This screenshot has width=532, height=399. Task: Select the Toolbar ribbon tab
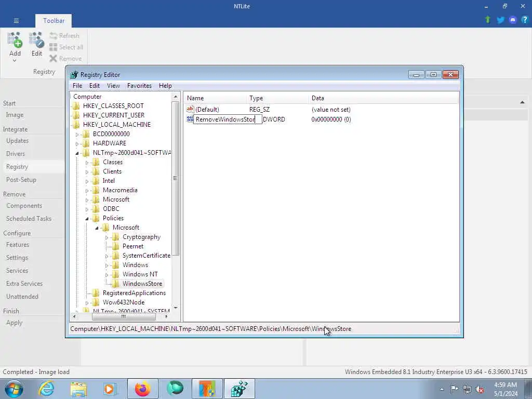coord(54,21)
